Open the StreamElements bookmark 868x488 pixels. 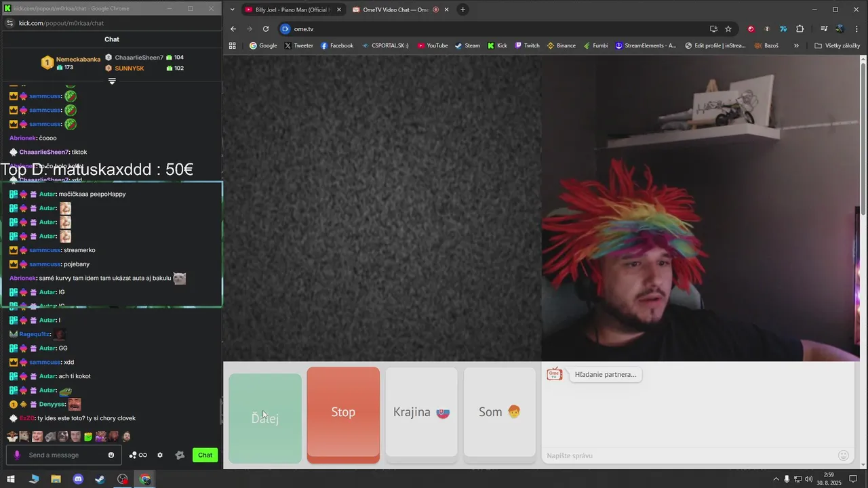(646, 45)
